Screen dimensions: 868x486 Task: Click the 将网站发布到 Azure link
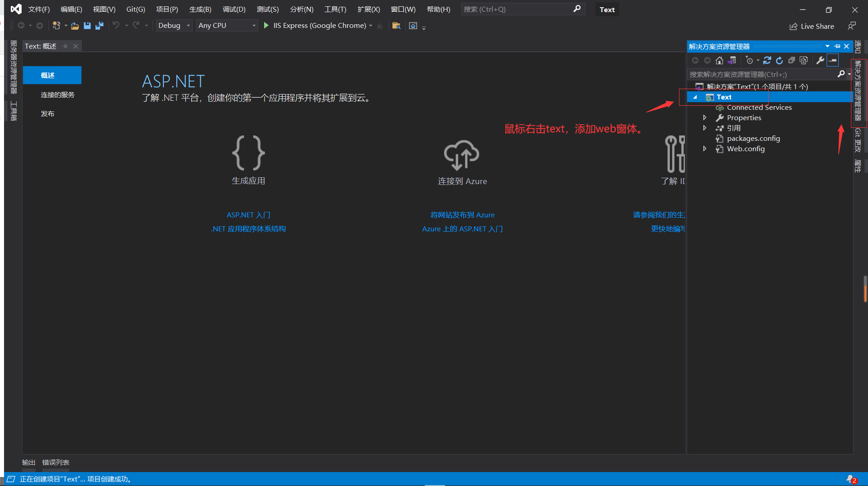point(463,215)
